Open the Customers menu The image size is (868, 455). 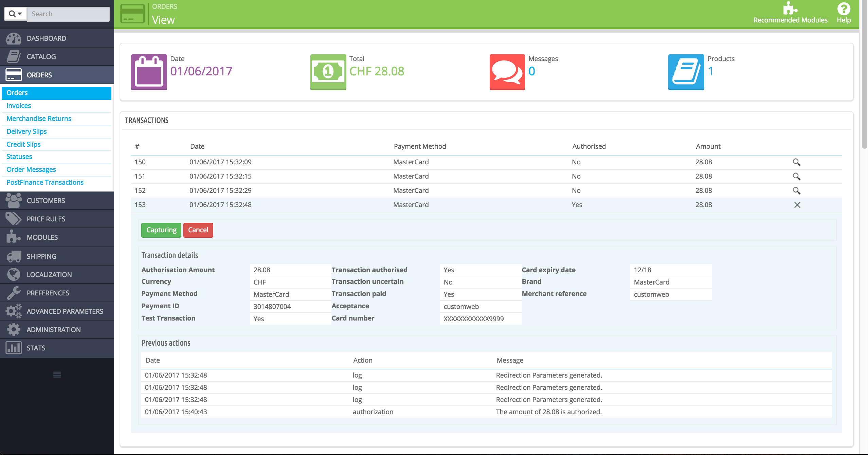(x=46, y=201)
